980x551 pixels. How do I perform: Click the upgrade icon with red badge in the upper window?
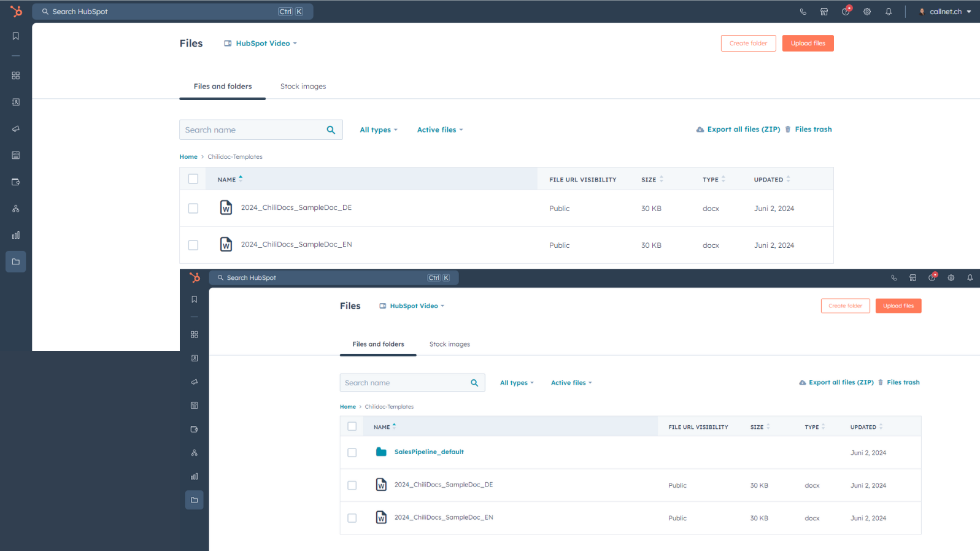[846, 11]
